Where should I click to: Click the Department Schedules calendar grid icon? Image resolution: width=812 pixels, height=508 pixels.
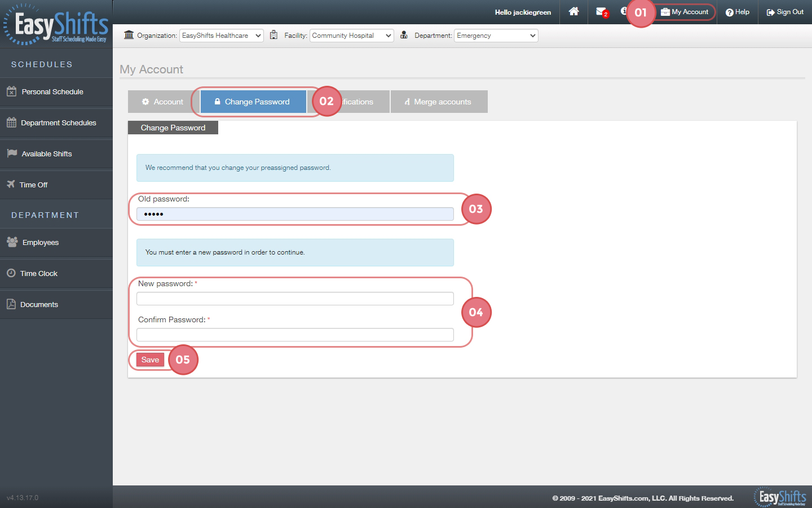(x=11, y=122)
